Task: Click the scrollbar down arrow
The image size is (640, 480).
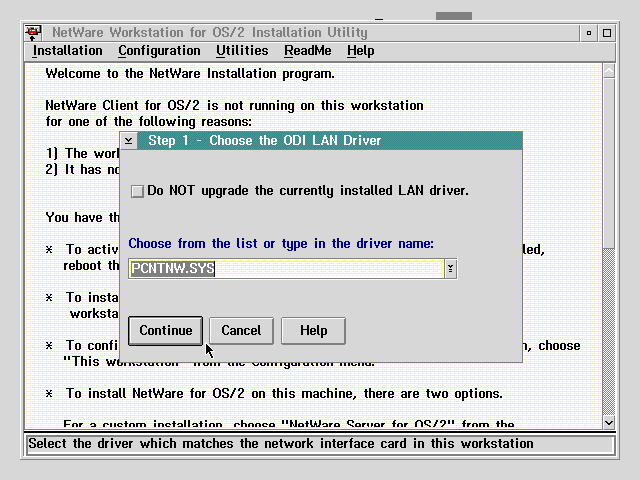Action: coord(609,423)
